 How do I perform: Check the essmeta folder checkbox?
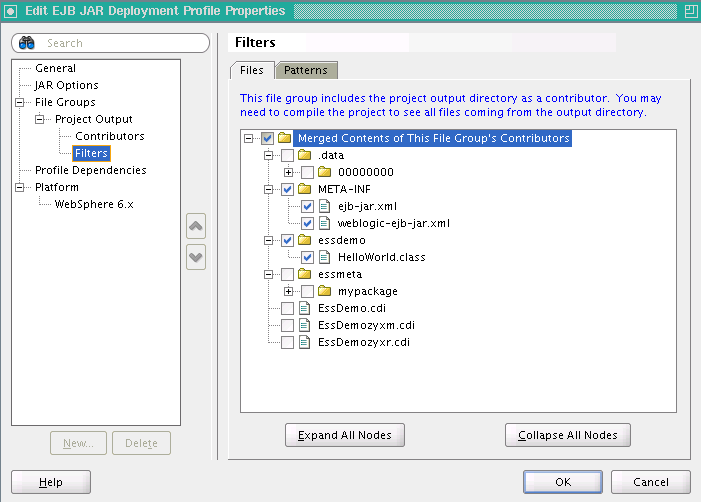[287, 274]
